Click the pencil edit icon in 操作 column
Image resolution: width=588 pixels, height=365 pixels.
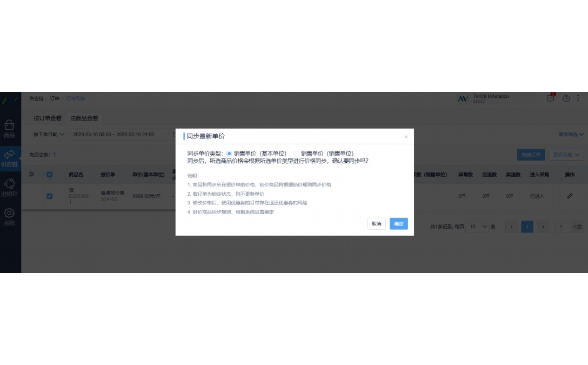click(570, 196)
